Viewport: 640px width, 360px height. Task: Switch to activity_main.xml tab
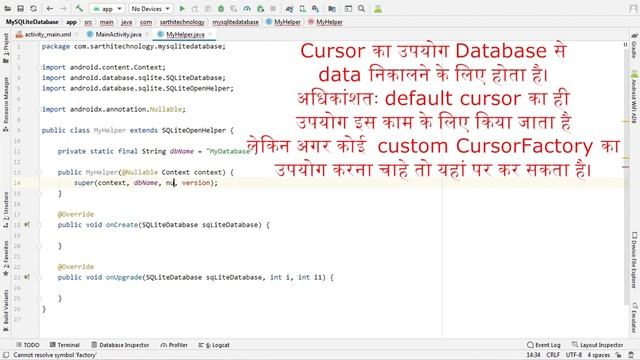point(47,35)
